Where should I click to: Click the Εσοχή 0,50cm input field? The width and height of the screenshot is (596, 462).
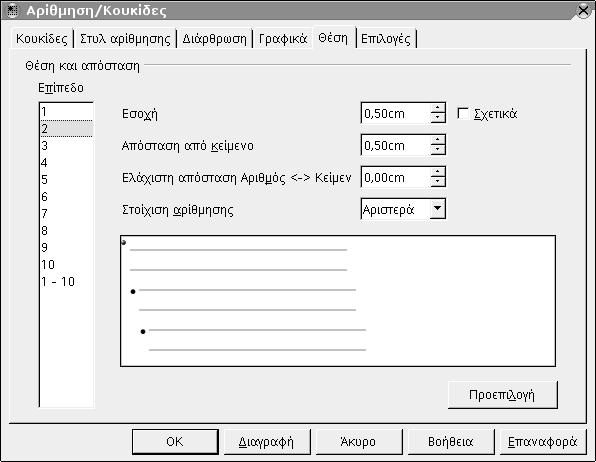[396, 113]
